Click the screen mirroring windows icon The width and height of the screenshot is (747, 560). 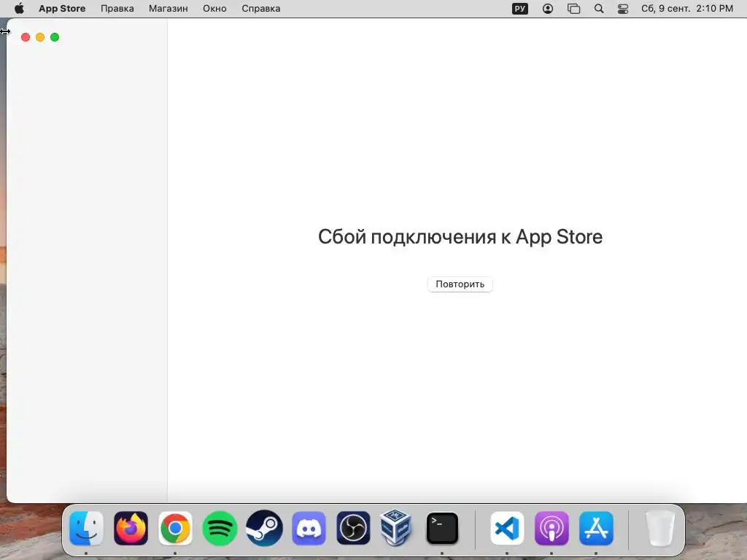(573, 9)
